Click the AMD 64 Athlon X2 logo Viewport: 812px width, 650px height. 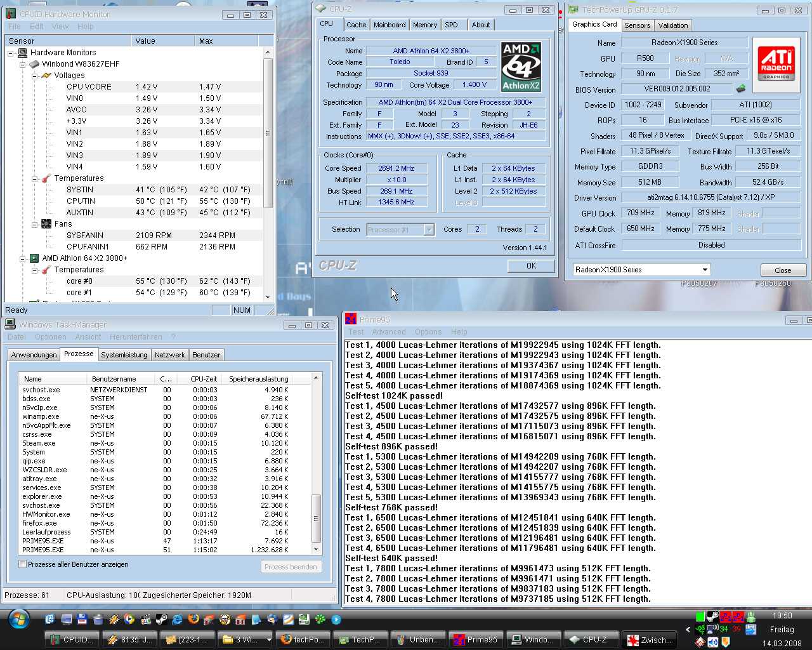[521, 67]
